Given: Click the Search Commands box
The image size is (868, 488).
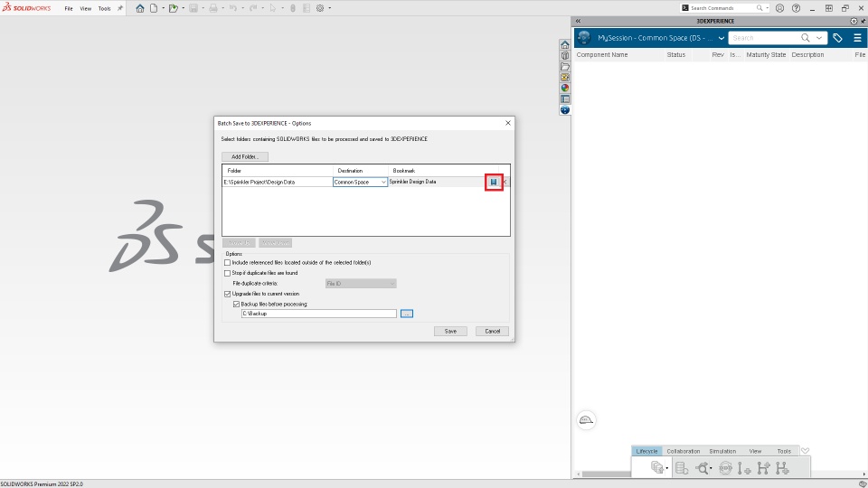Looking at the screenshot, I should click(725, 8).
